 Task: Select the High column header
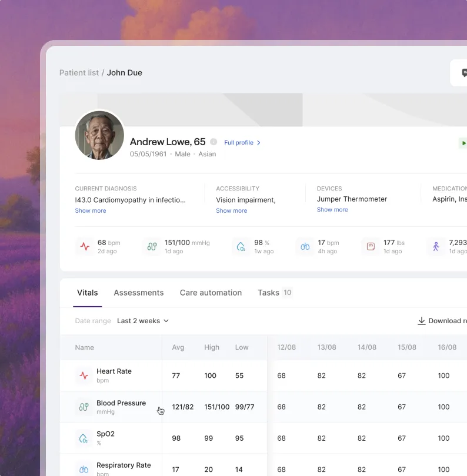212,347
